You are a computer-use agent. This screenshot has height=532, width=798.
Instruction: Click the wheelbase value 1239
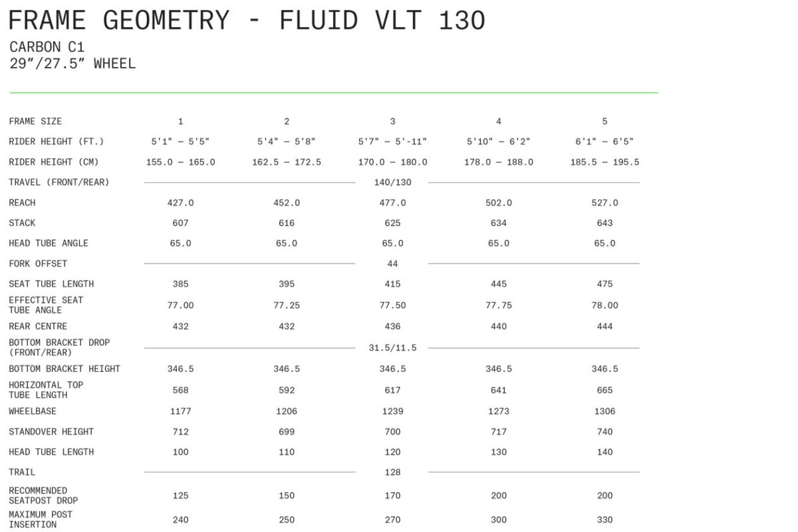click(x=393, y=412)
